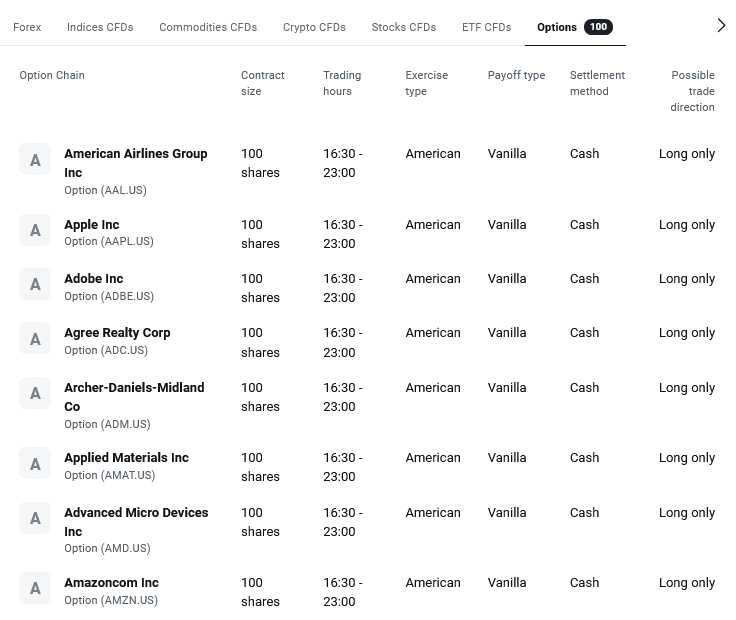Click the Amazoncom Inc letter icon
Screen dimensions: 736x620
(35, 589)
